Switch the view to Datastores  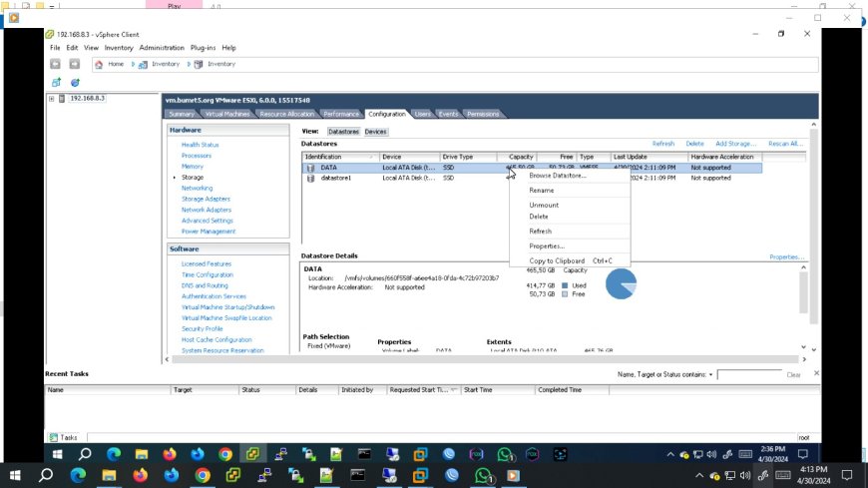(343, 132)
